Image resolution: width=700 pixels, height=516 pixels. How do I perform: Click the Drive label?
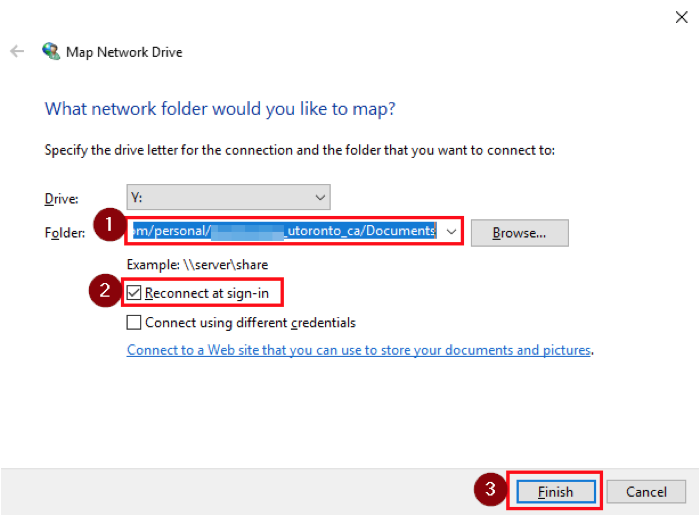click(x=61, y=199)
